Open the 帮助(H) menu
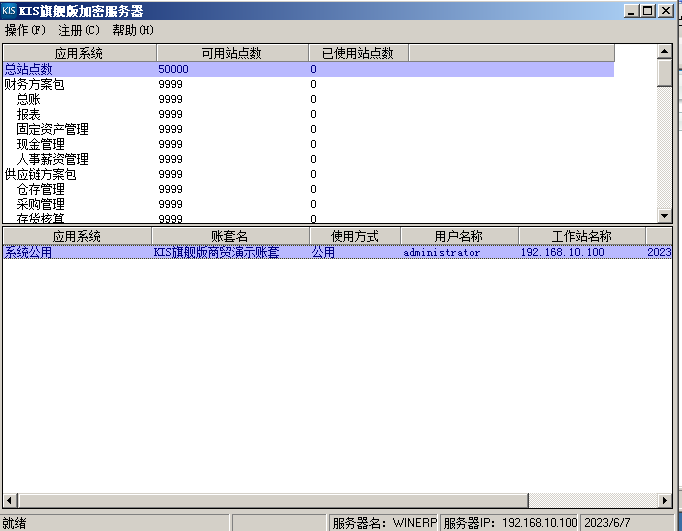 click(x=133, y=30)
